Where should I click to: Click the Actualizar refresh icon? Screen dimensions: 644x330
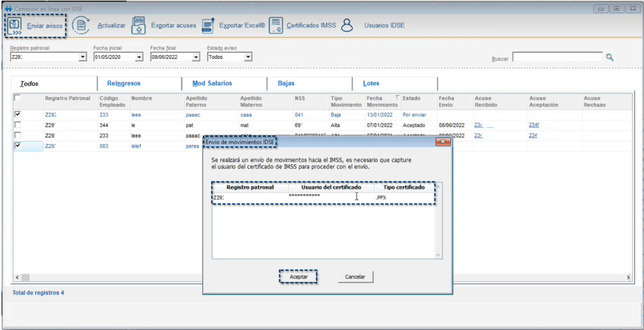pyautogui.click(x=81, y=26)
